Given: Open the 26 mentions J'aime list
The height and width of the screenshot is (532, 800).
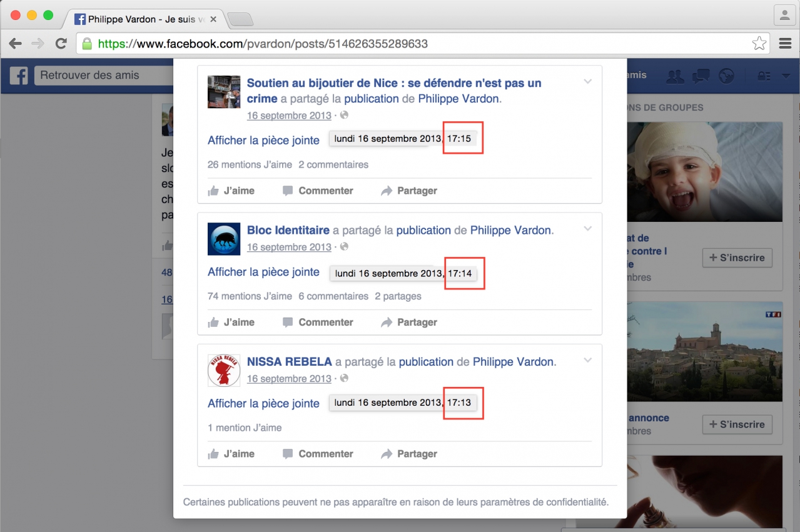Looking at the screenshot, I should [250, 164].
